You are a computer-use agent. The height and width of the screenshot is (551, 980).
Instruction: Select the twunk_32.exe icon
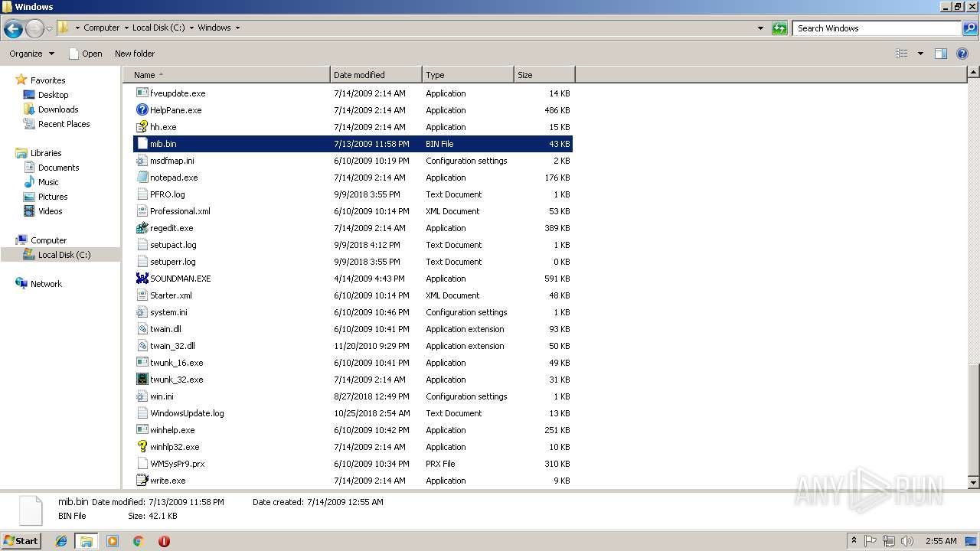coord(142,380)
